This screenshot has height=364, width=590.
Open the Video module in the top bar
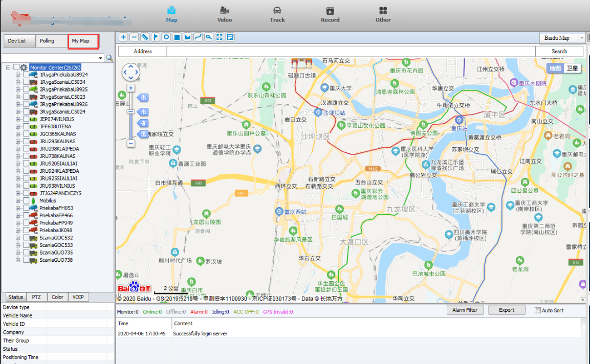(x=225, y=14)
